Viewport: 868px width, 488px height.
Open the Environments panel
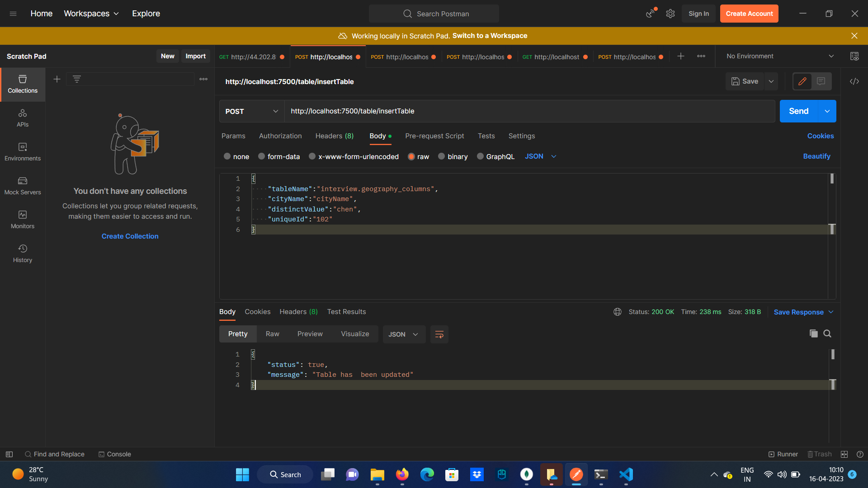22,151
